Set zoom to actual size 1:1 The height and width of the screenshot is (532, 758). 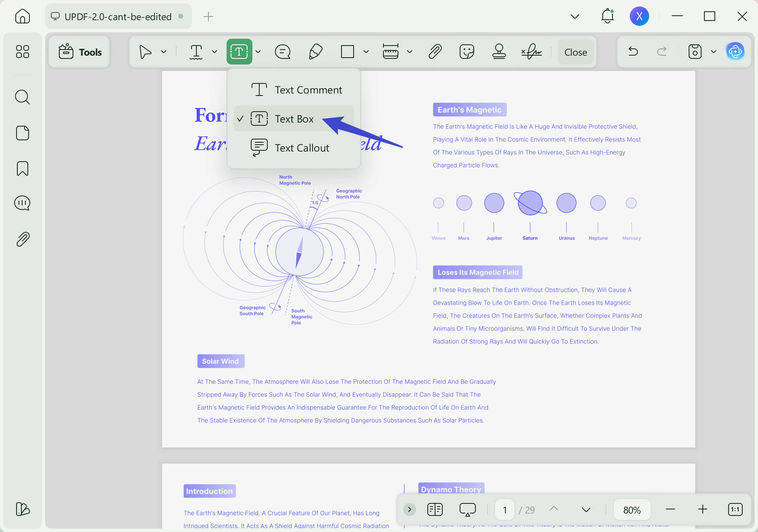pos(735,509)
